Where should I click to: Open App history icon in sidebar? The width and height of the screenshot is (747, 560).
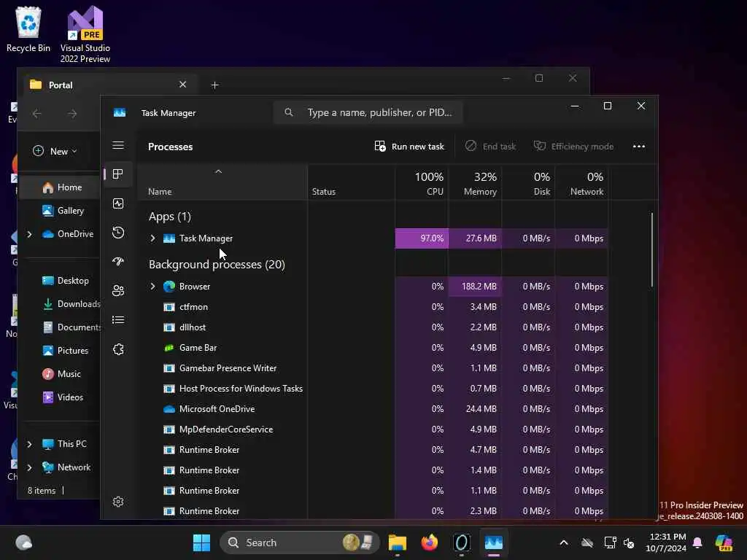[x=118, y=233]
